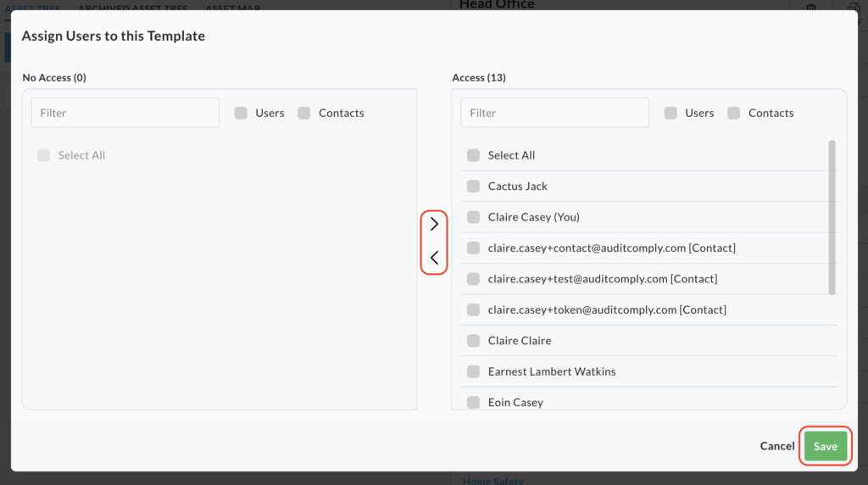868x485 pixels.
Task: Toggle Contacts filter in Access panel
Action: pos(734,113)
